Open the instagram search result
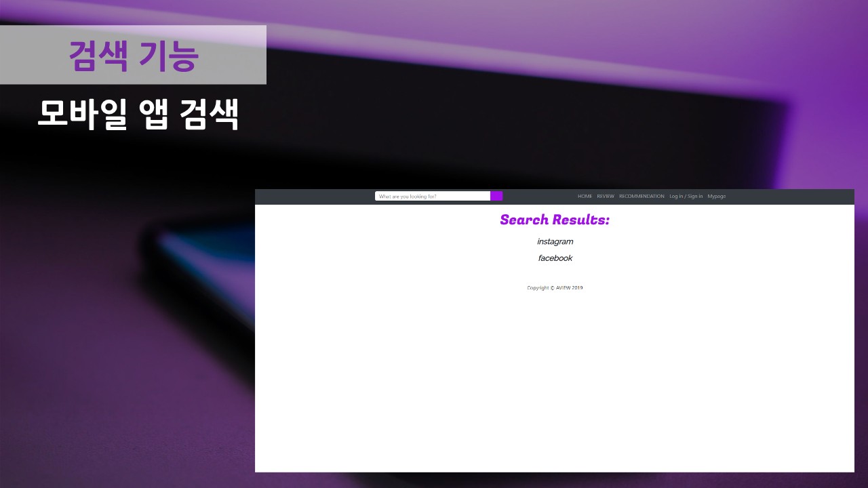 point(555,241)
